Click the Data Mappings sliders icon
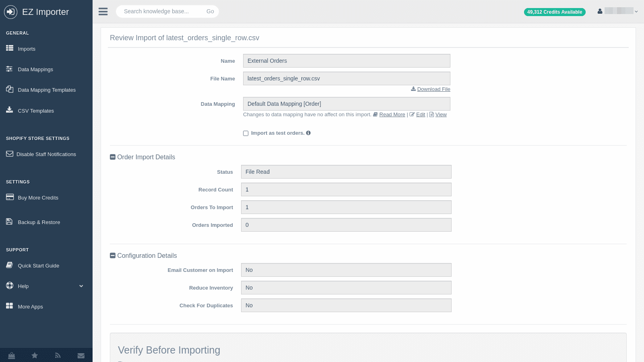The image size is (644, 362). click(10, 69)
